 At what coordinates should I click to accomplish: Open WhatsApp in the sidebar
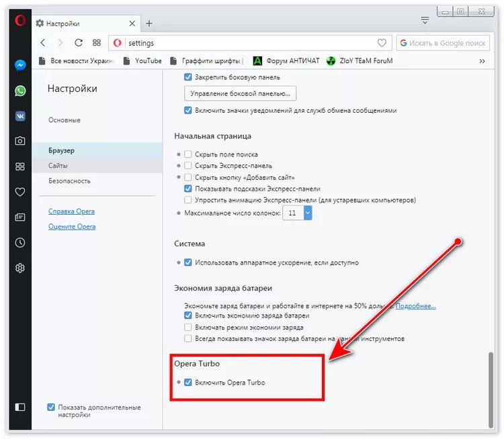(x=20, y=91)
